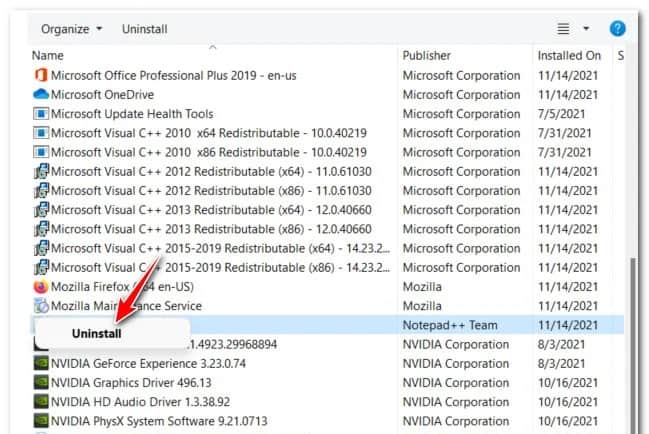The height and width of the screenshot is (434, 649).
Task: Select the Microsoft OneDrive cloud icon
Action: pyautogui.click(x=41, y=94)
